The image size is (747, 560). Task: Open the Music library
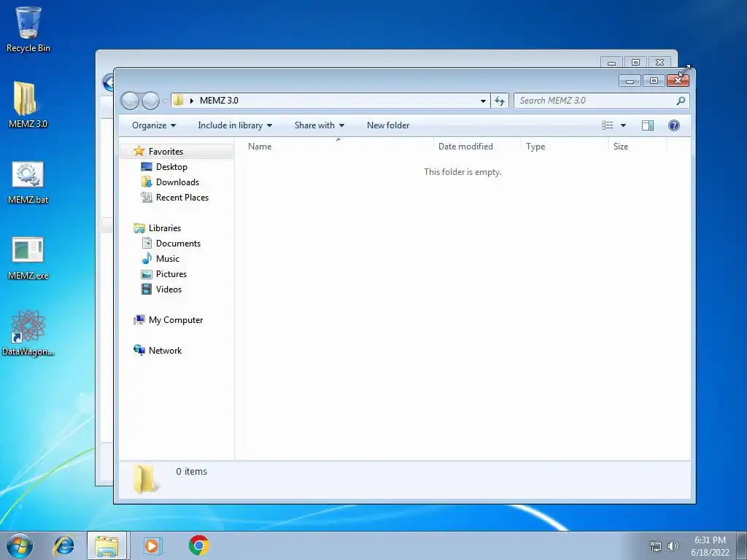[160, 259]
